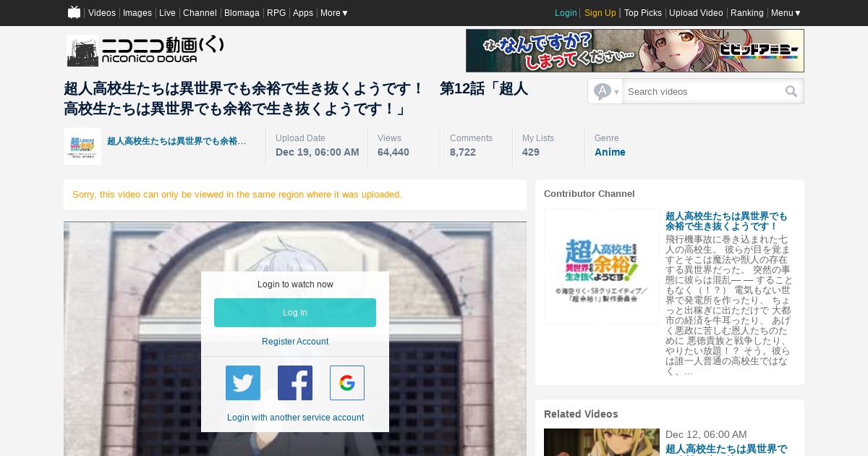Click the upload date Dec 19, 06:00 AM
Screen dimensions: 868x456
[318, 152]
